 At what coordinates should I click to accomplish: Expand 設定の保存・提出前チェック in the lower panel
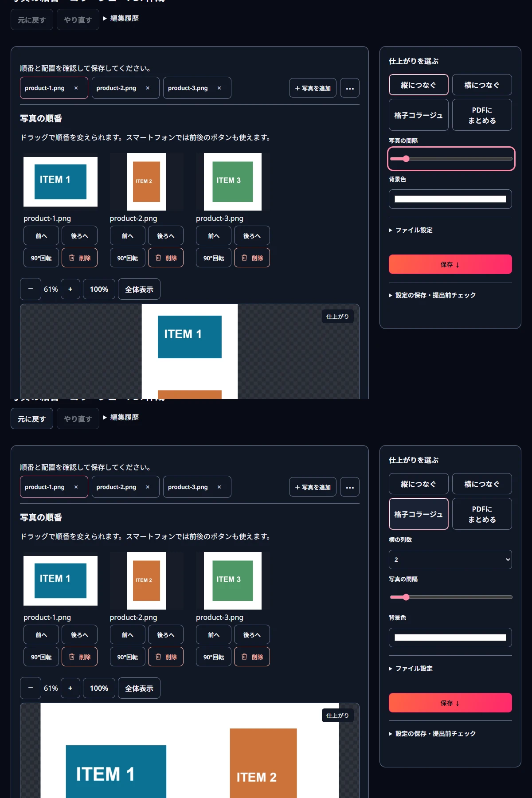point(432,734)
